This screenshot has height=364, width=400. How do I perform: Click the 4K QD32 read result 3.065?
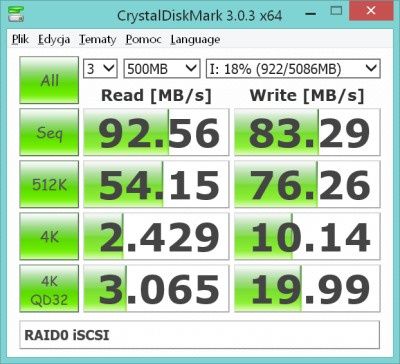156,288
